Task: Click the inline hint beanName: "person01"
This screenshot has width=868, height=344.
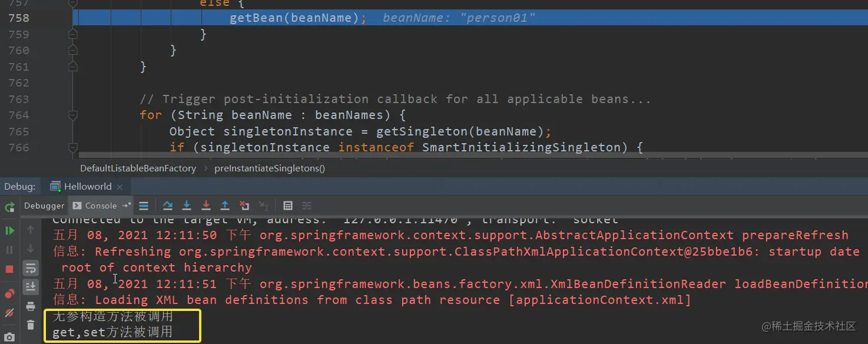Action: [459, 18]
